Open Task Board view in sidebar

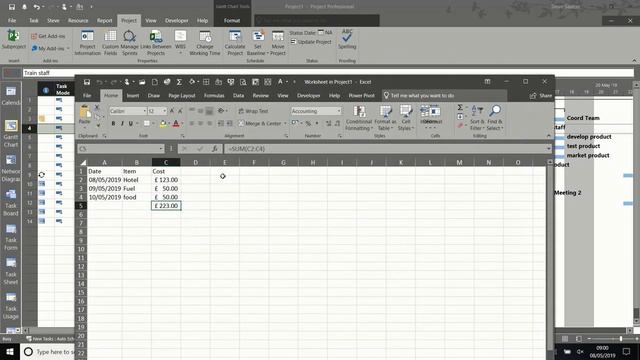click(11, 202)
